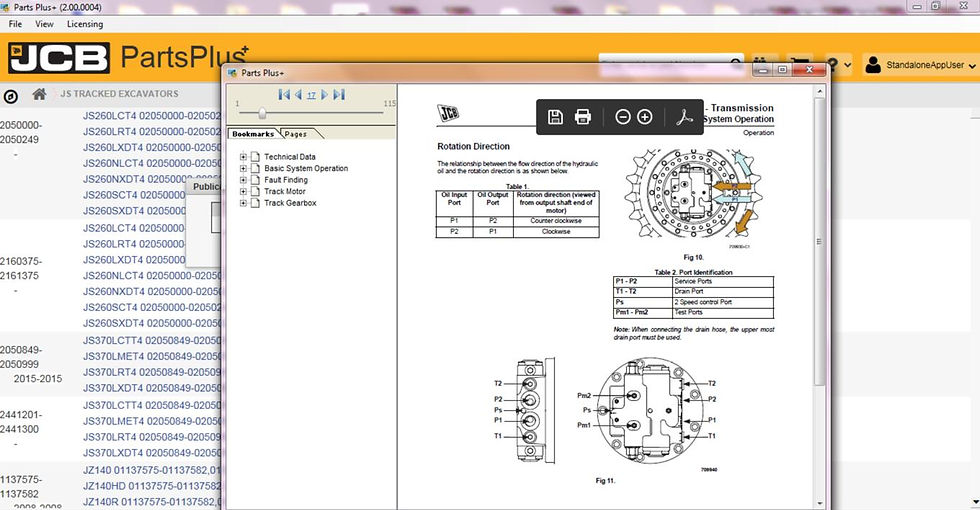Click the compass navigation icon
980x510 pixels.
click(11, 96)
